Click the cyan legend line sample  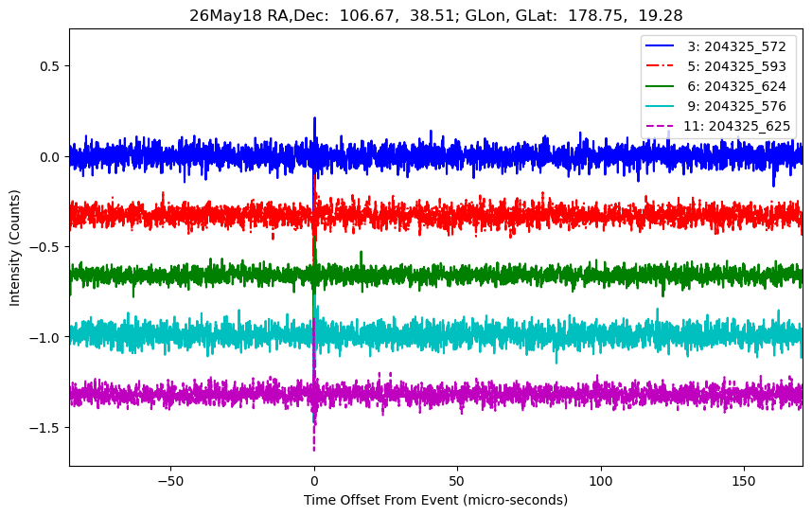pyautogui.click(x=660, y=106)
